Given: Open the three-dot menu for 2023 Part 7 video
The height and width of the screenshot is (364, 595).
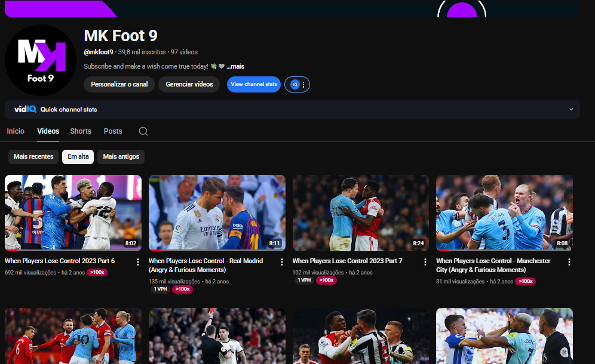Looking at the screenshot, I should coord(425,262).
